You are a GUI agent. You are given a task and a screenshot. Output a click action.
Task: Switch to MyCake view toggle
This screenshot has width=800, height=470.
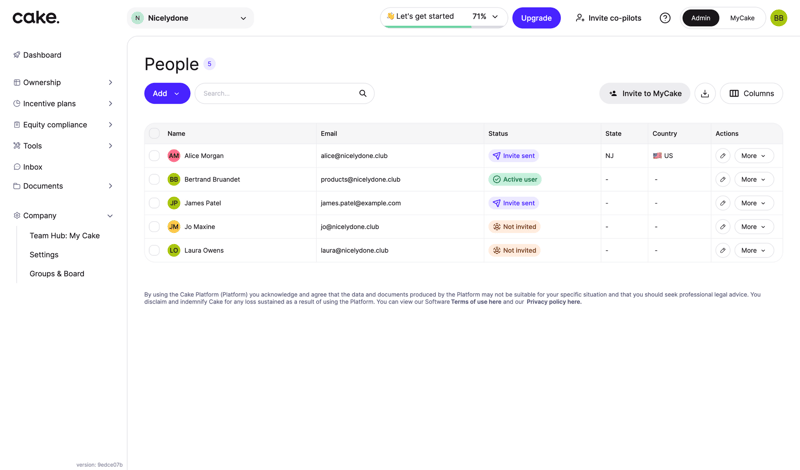click(x=742, y=18)
